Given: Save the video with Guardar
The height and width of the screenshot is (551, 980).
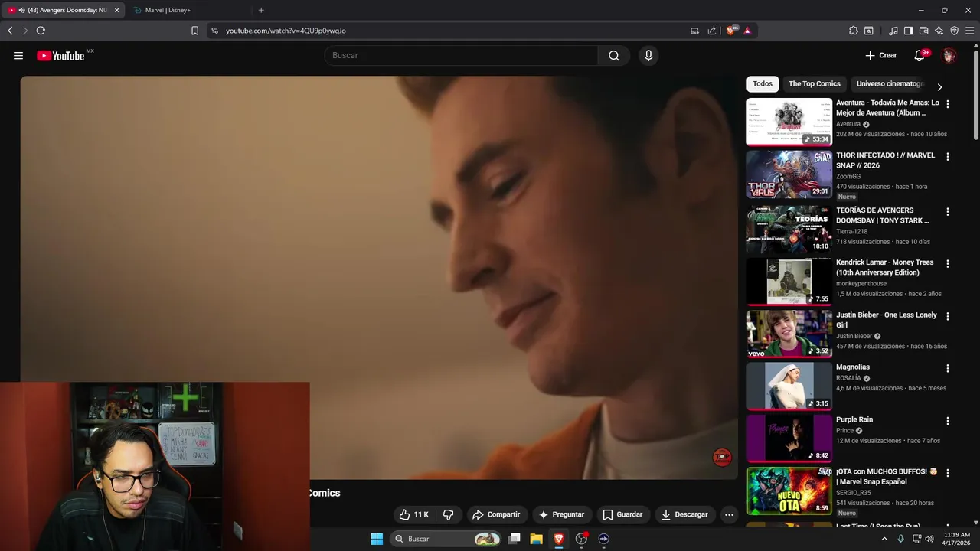Looking at the screenshot, I should click(x=622, y=514).
